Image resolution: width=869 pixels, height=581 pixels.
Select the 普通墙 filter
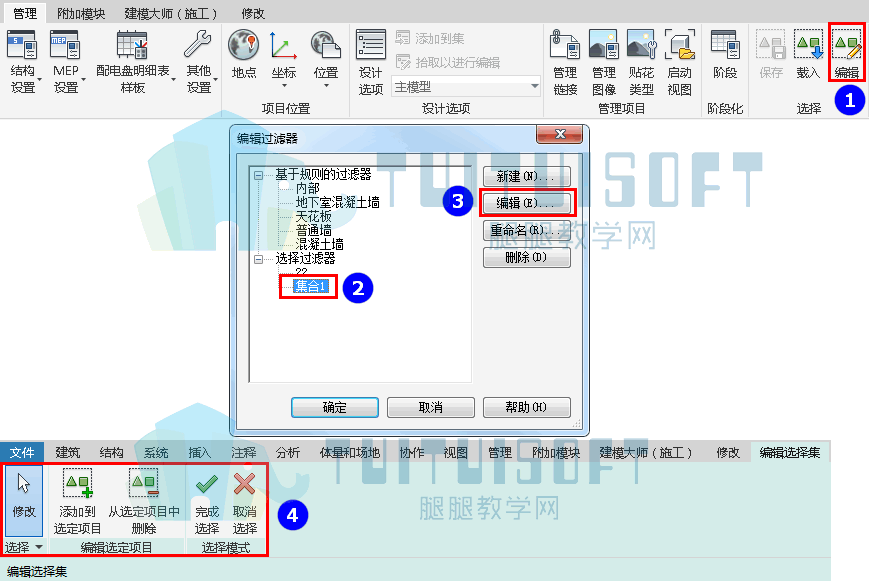click(313, 230)
